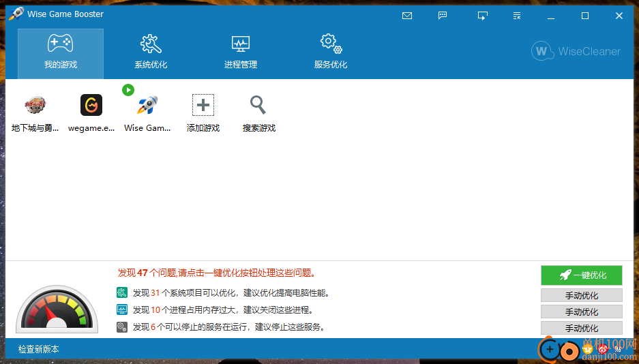Screen dimensions: 639x364
Task: Click the performance gauge meter
Action: tap(57, 309)
